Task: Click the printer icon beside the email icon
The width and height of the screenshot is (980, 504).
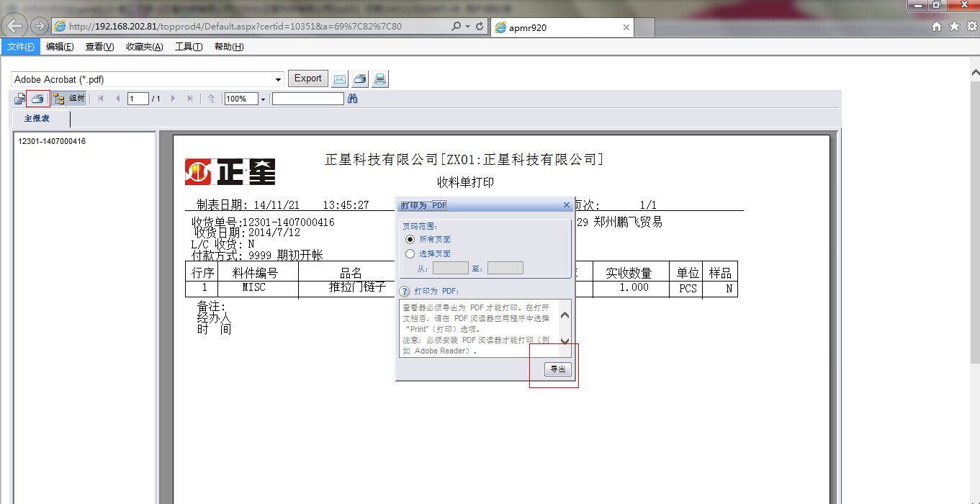Action: [x=359, y=78]
